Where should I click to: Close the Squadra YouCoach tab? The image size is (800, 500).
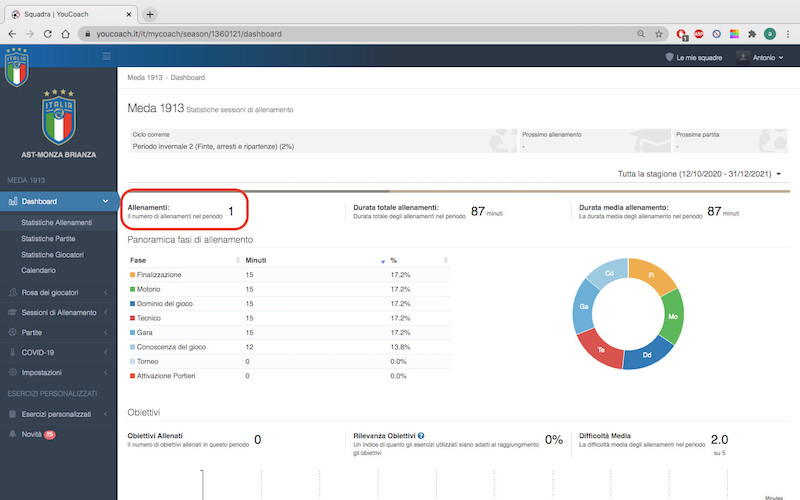pyautogui.click(x=129, y=14)
